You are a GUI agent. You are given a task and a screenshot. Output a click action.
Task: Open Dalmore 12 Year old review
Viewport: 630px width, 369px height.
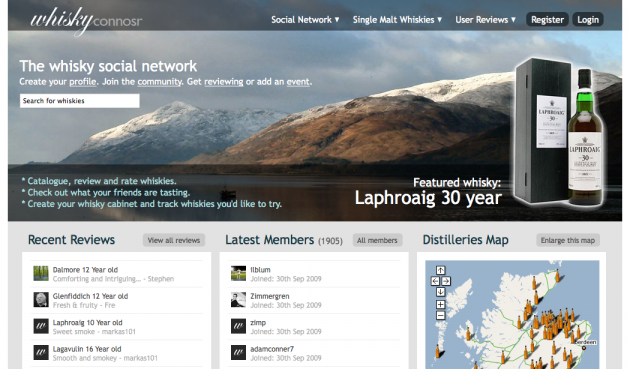[85, 270]
